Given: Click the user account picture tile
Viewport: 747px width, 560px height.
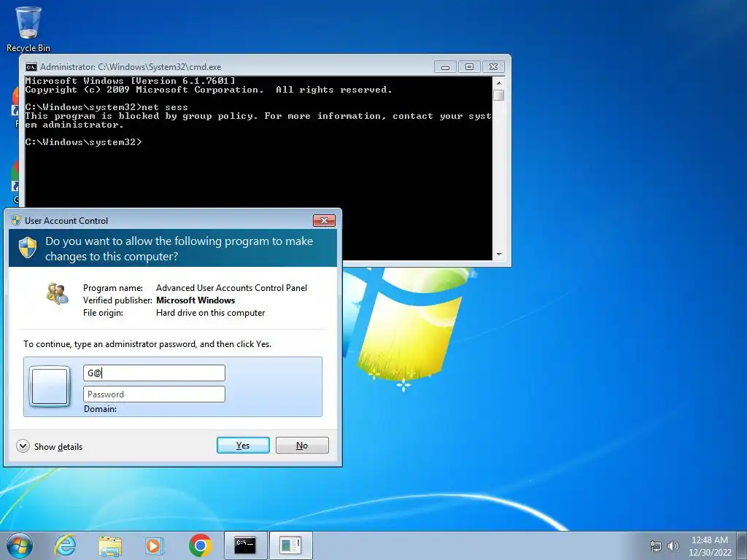Looking at the screenshot, I should tap(50, 386).
